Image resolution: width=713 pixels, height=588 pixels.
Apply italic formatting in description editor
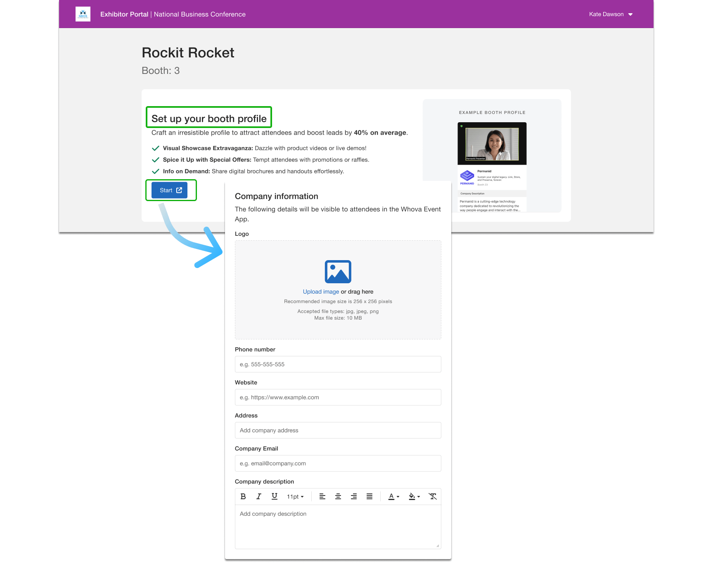pyautogui.click(x=259, y=497)
